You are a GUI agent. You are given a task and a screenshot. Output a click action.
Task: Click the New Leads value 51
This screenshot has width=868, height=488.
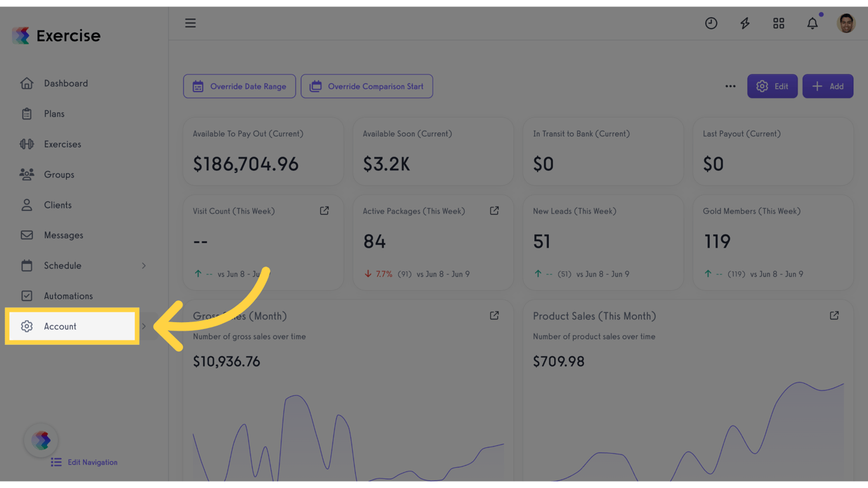pyautogui.click(x=542, y=241)
